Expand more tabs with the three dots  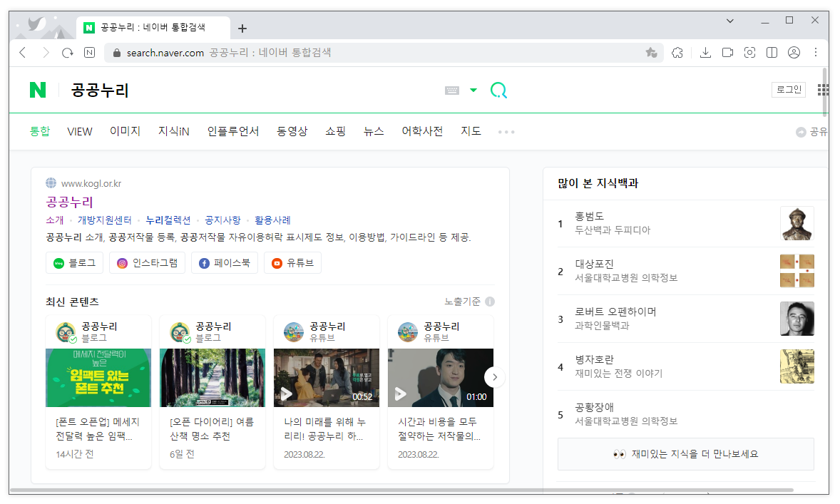tap(506, 132)
